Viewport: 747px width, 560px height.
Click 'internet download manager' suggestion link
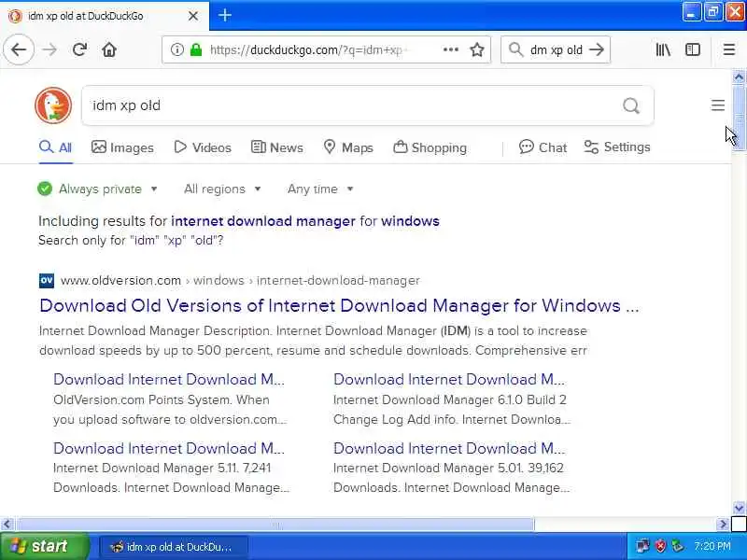(263, 221)
